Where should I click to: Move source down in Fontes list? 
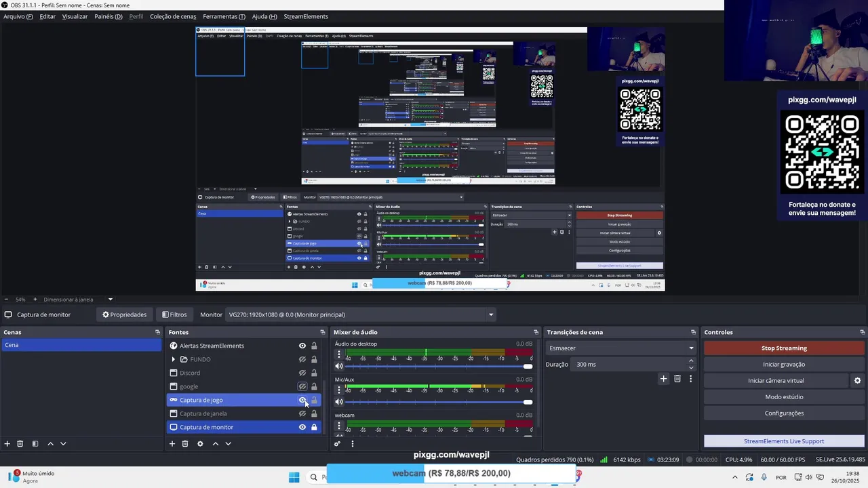pyautogui.click(x=228, y=444)
